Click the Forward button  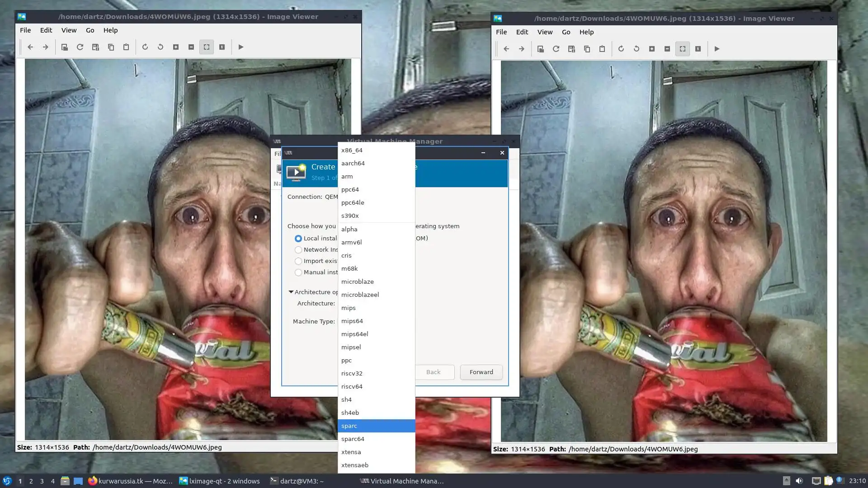click(x=481, y=372)
